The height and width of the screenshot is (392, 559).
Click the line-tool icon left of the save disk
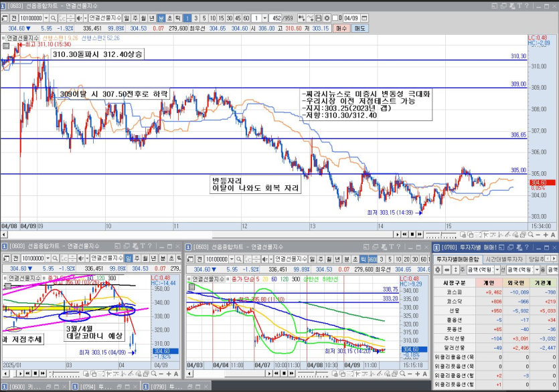point(310,18)
